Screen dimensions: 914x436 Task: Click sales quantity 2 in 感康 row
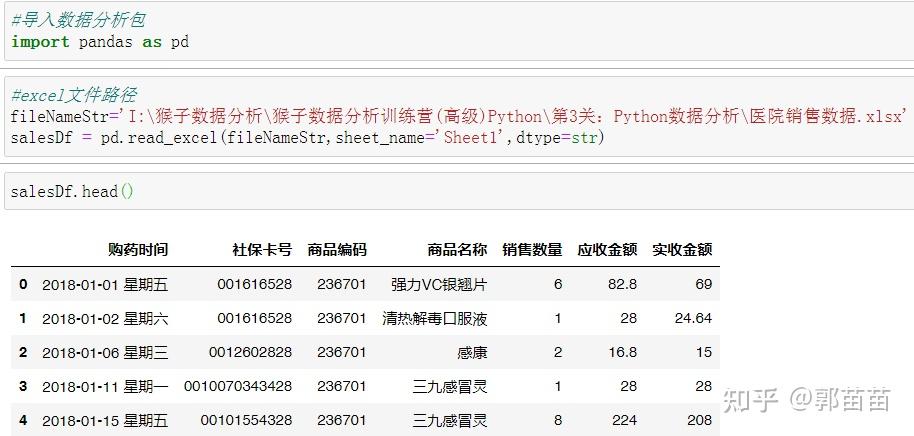(558, 352)
